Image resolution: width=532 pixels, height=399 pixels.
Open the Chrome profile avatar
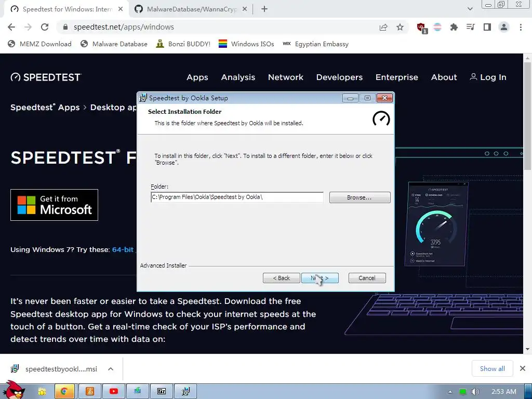pyautogui.click(x=504, y=27)
